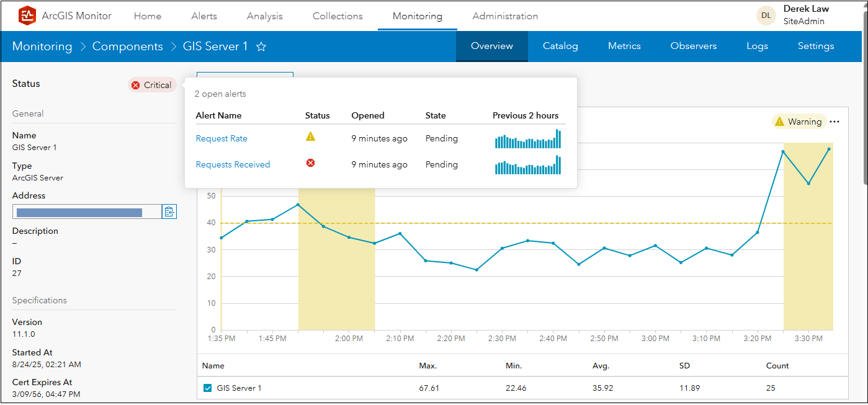Screen dimensions: 868x405
Task: Open the Observers tab
Action: (x=693, y=46)
